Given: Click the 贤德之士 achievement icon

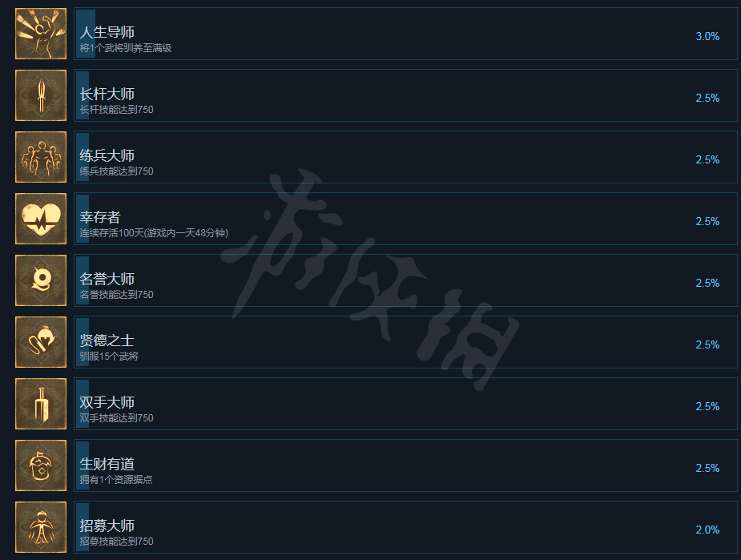Looking at the screenshot, I should (41, 342).
